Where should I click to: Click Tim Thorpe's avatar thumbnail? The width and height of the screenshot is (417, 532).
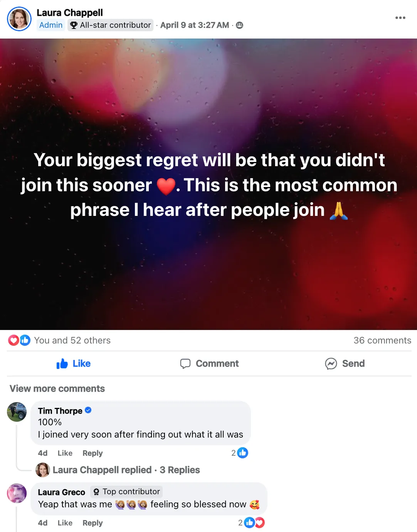[17, 412]
